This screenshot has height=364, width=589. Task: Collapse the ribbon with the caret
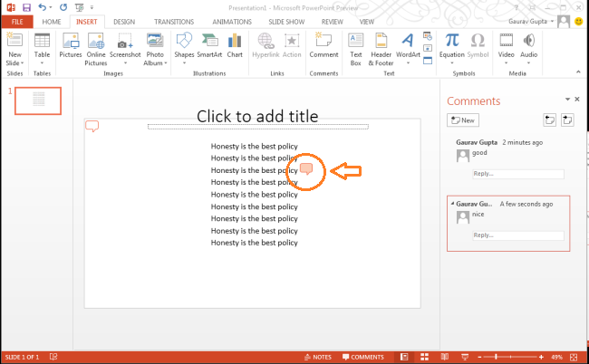[578, 72]
